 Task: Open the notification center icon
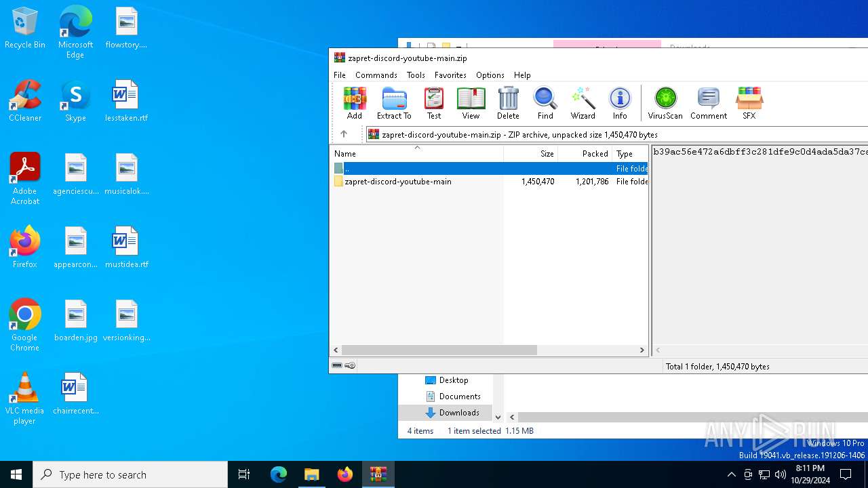click(846, 474)
